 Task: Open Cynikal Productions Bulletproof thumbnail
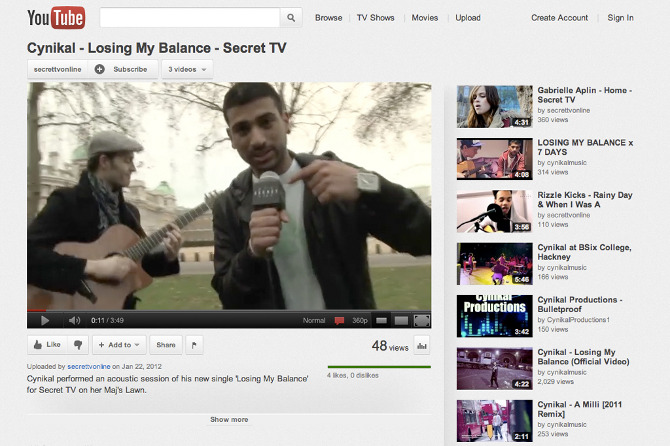(x=494, y=316)
